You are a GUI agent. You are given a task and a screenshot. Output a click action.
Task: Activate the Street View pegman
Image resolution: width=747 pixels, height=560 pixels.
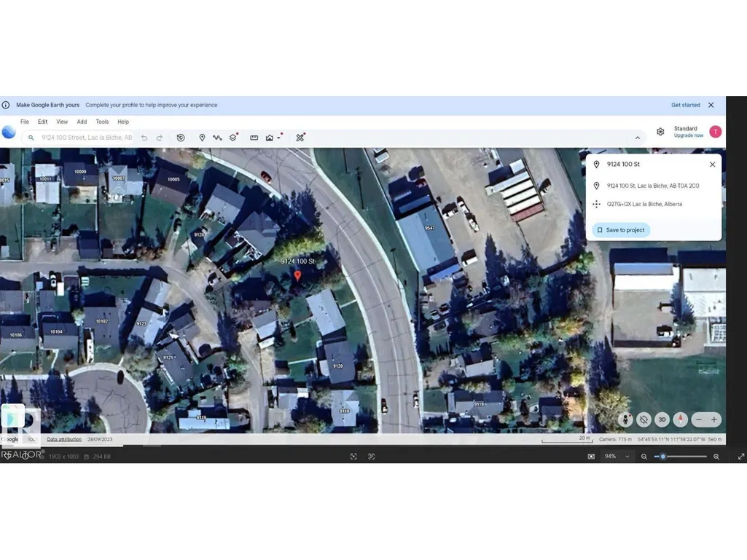click(625, 419)
